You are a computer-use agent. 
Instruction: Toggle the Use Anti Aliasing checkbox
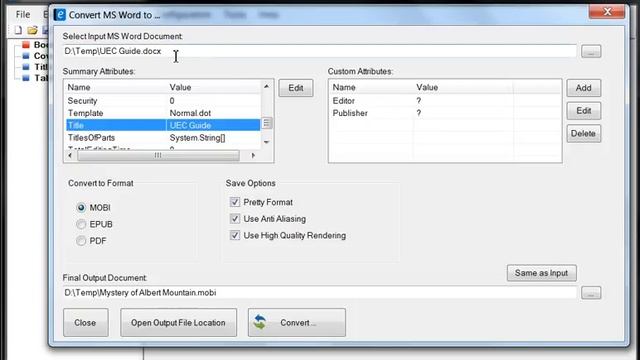coord(235,219)
